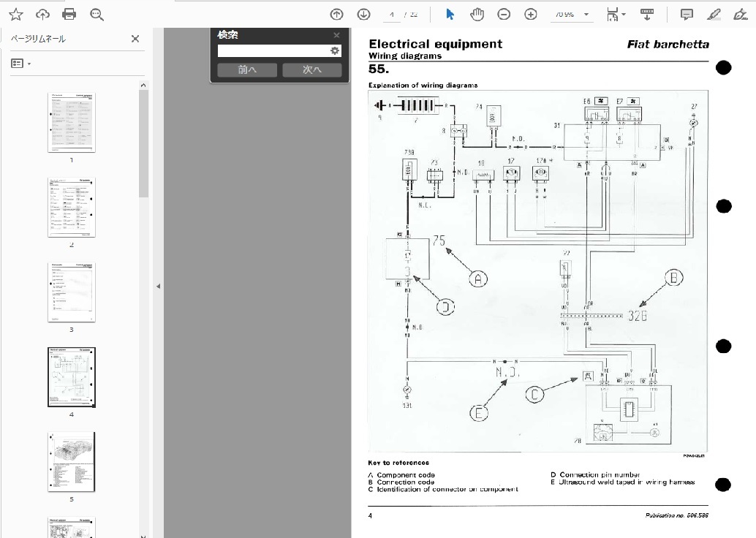Select the highlighter pen tool
Screen dimensions: 756x538
tap(714, 15)
